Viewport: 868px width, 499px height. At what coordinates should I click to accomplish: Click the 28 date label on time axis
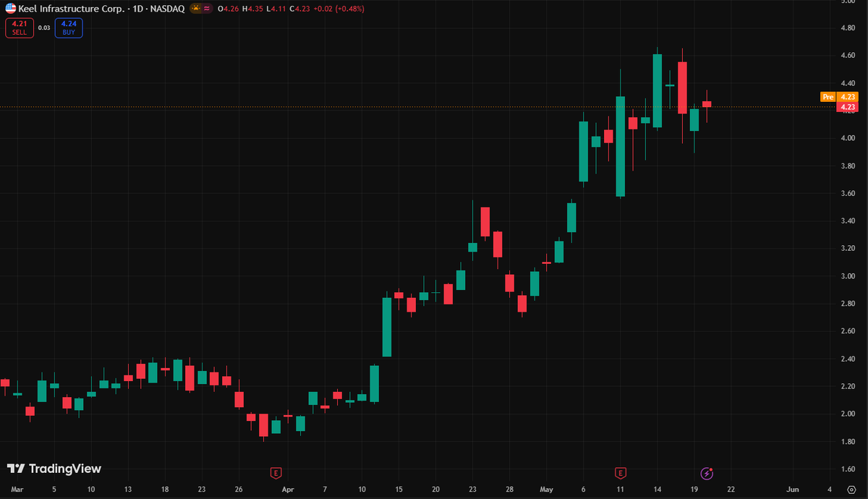pos(509,490)
